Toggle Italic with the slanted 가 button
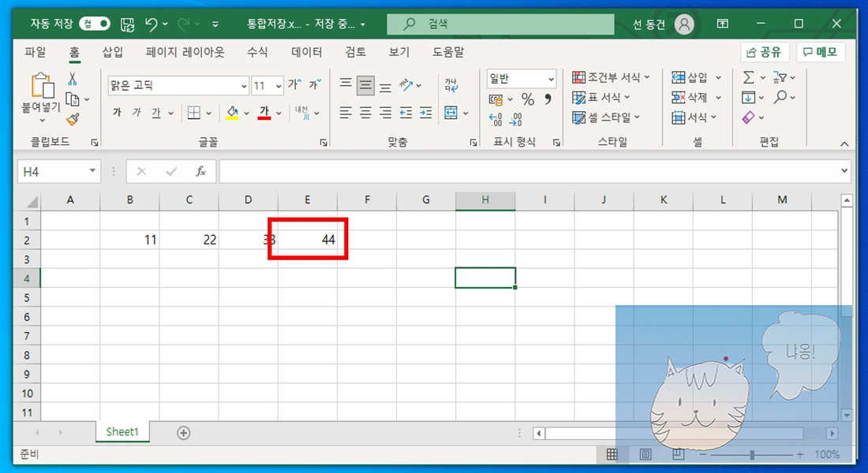This screenshot has width=868, height=473. (x=137, y=113)
